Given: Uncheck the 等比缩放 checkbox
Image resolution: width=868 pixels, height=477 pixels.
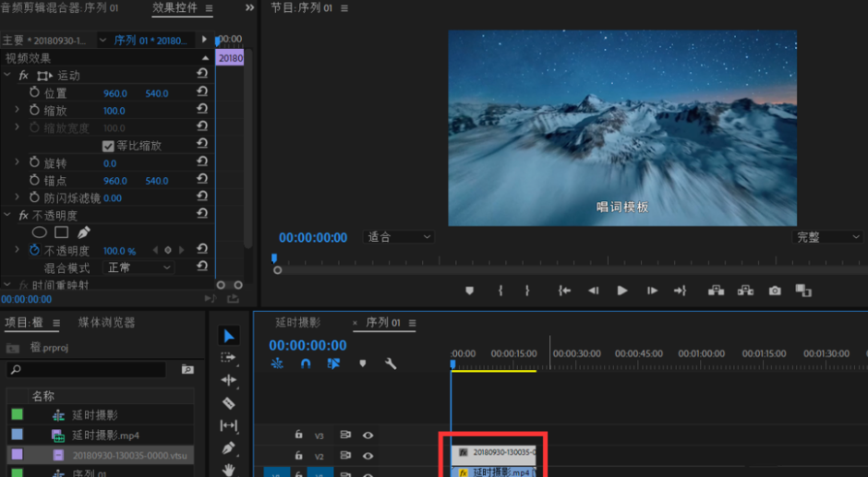Looking at the screenshot, I should pos(108,146).
